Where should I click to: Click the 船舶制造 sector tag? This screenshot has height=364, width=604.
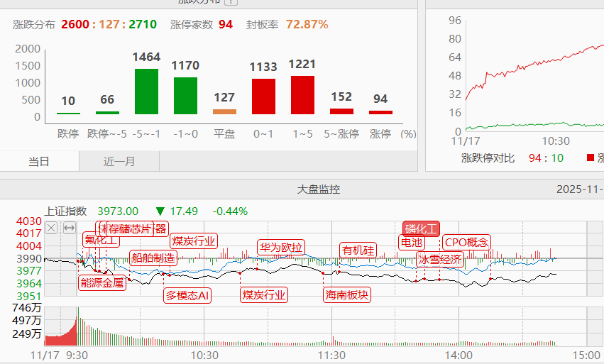point(153,258)
